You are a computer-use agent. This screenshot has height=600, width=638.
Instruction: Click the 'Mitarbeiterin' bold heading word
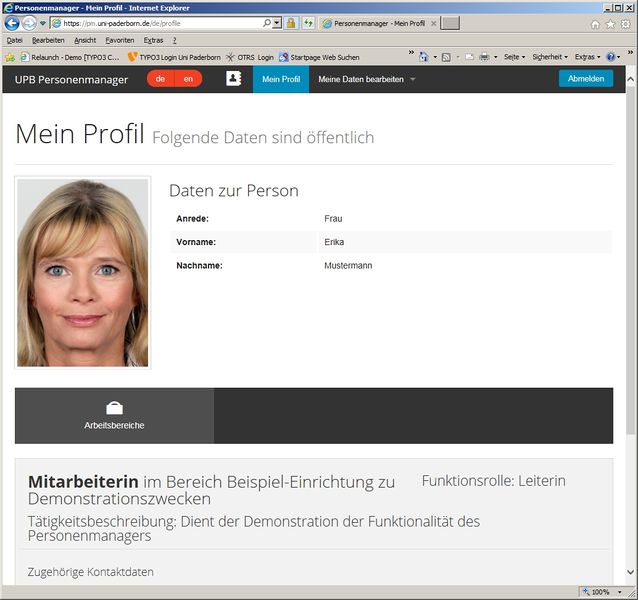coord(83,482)
